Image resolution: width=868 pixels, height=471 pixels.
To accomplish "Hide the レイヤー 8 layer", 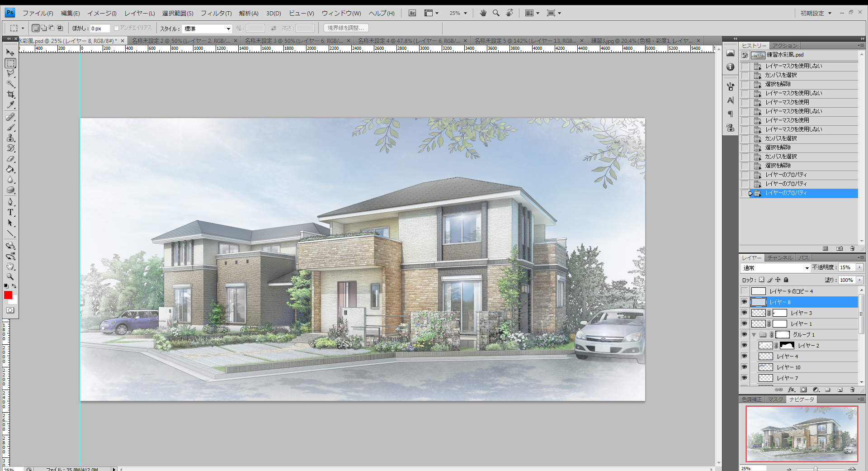I will 745,302.
